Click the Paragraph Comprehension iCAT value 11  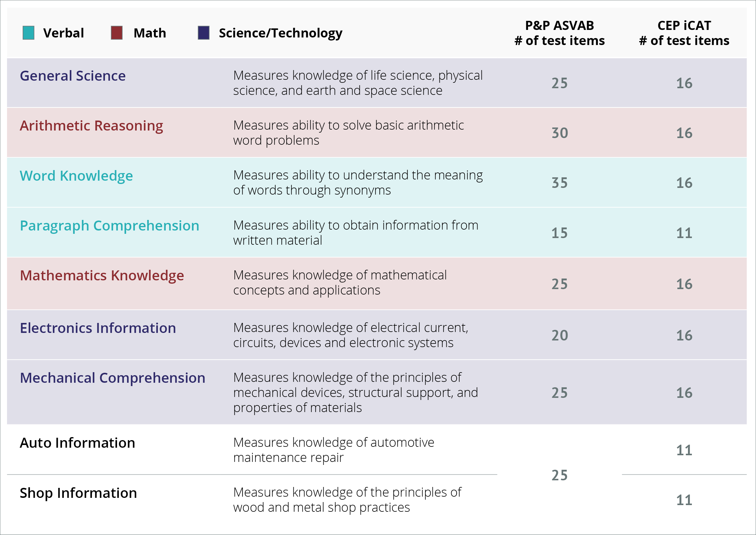pos(684,233)
